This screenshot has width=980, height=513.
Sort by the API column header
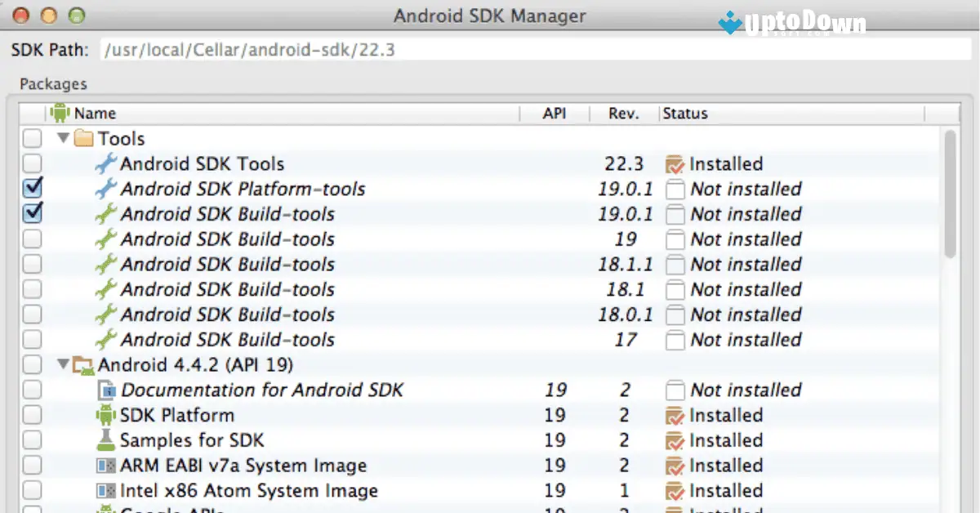[555, 113]
